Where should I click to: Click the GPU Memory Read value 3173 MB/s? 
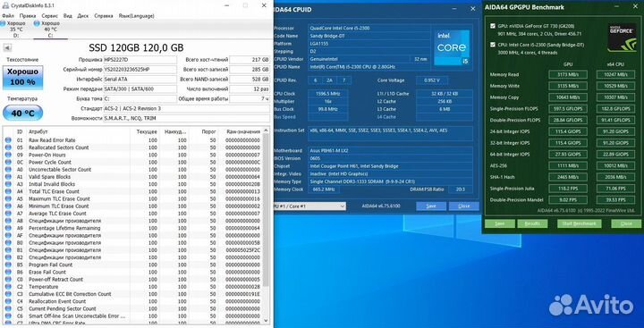pos(568,75)
